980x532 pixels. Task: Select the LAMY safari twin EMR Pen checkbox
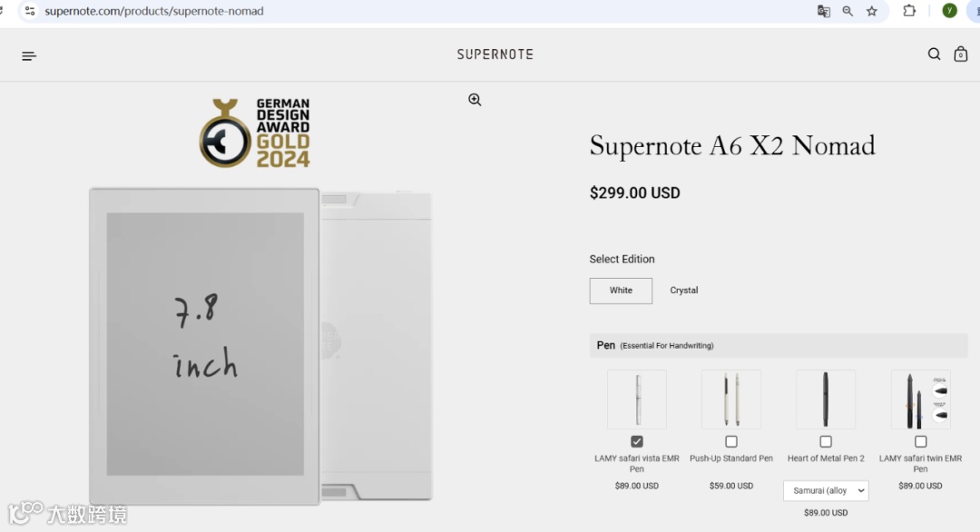920,441
